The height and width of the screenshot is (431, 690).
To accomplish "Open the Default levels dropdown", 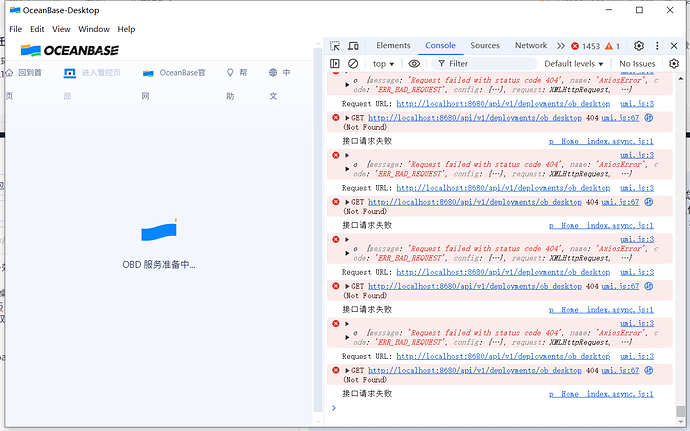I will [573, 64].
